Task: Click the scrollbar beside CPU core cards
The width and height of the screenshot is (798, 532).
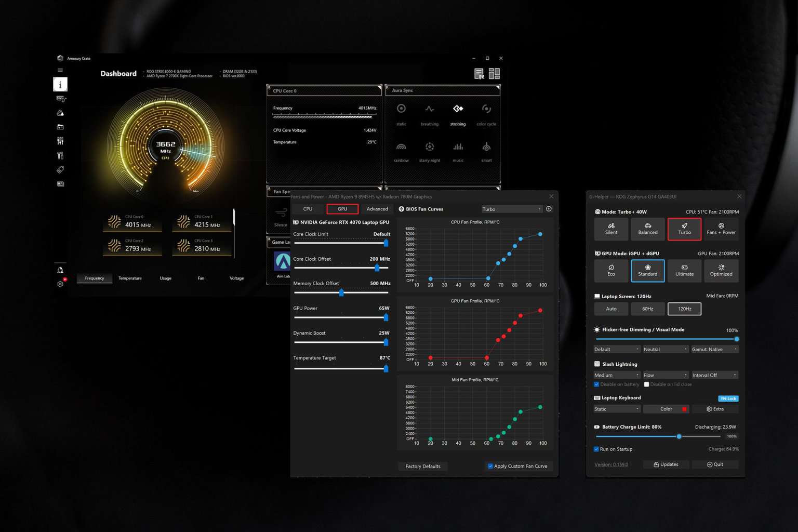Action: point(234,233)
